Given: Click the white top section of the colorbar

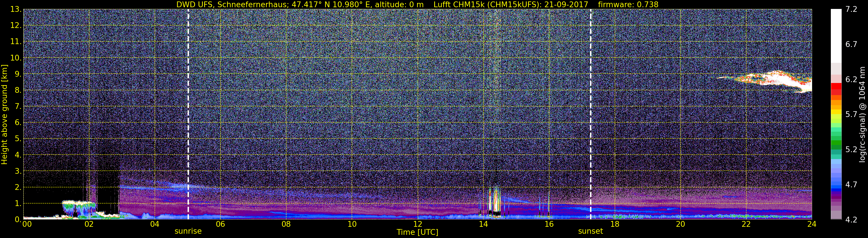Looking at the screenshot, I should click(836, 36).
